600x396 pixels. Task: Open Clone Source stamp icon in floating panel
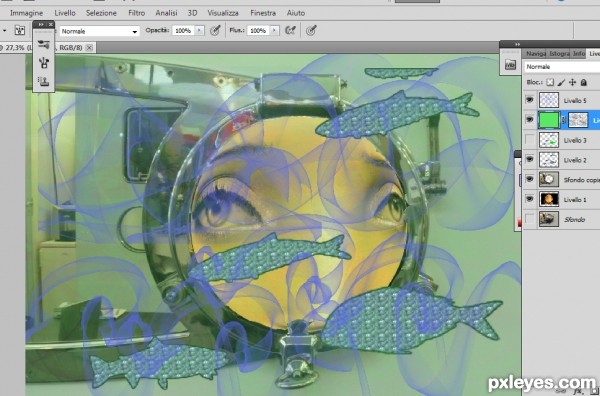click(x=44, y=81)
